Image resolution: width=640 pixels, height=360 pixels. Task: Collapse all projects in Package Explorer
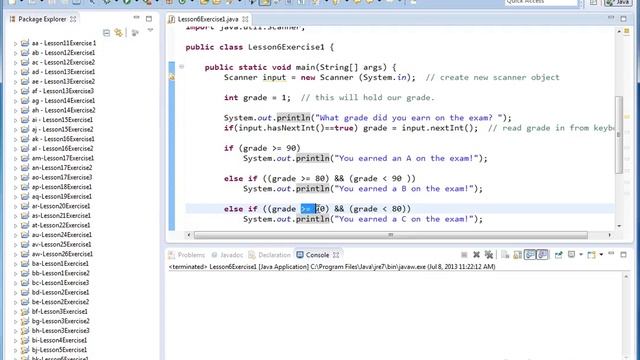tap(107, 33)
